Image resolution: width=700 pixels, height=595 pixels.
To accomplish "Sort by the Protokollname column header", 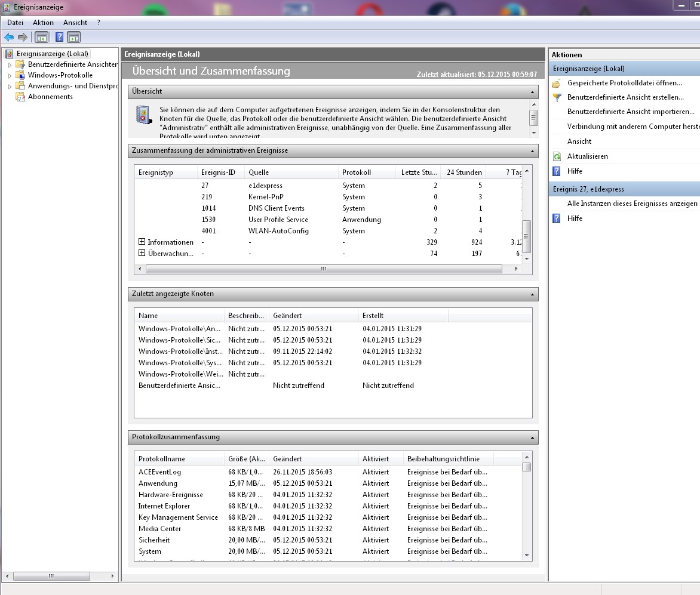I will click(179, 458).
